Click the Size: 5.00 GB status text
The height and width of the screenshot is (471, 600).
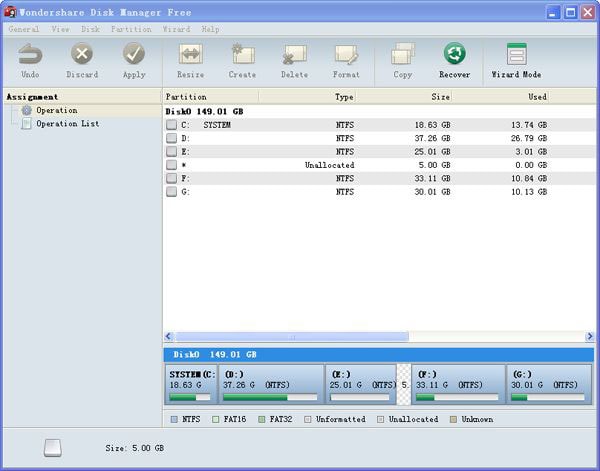coord(135,448)
